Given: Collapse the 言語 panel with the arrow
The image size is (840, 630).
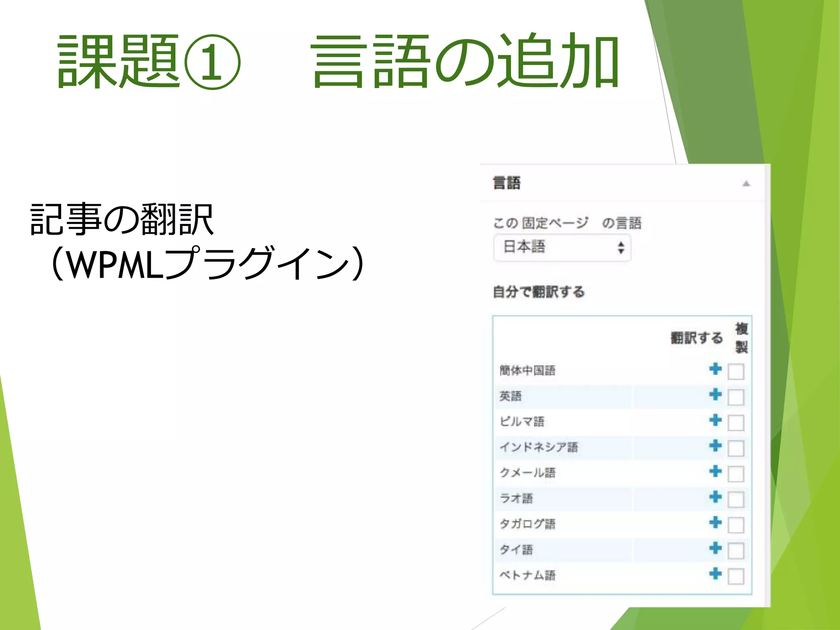Looking at the screenshot, I should pyautogui.click(x=746, y=184).
